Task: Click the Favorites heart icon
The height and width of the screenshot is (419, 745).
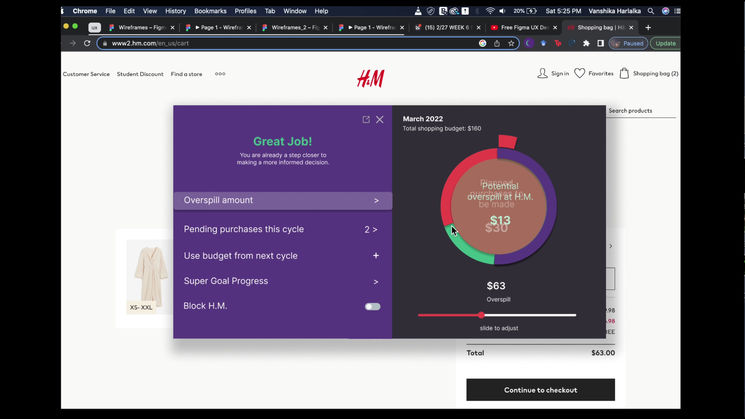Action: click(580, 73)
